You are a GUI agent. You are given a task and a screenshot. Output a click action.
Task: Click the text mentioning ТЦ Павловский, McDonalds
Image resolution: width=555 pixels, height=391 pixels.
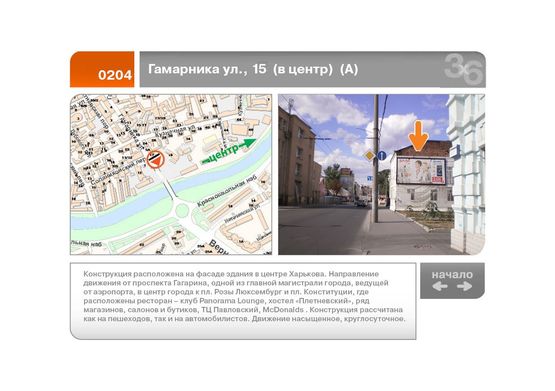[x=243, y=310]
